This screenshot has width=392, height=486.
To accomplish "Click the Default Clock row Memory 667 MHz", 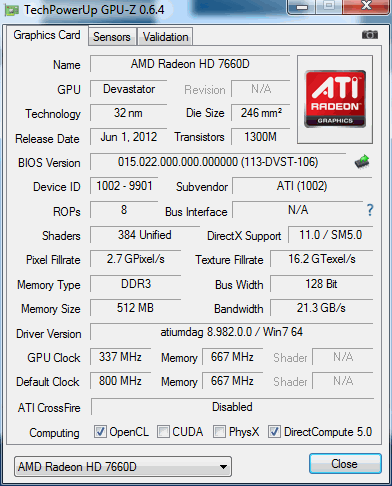I will 232,381.
